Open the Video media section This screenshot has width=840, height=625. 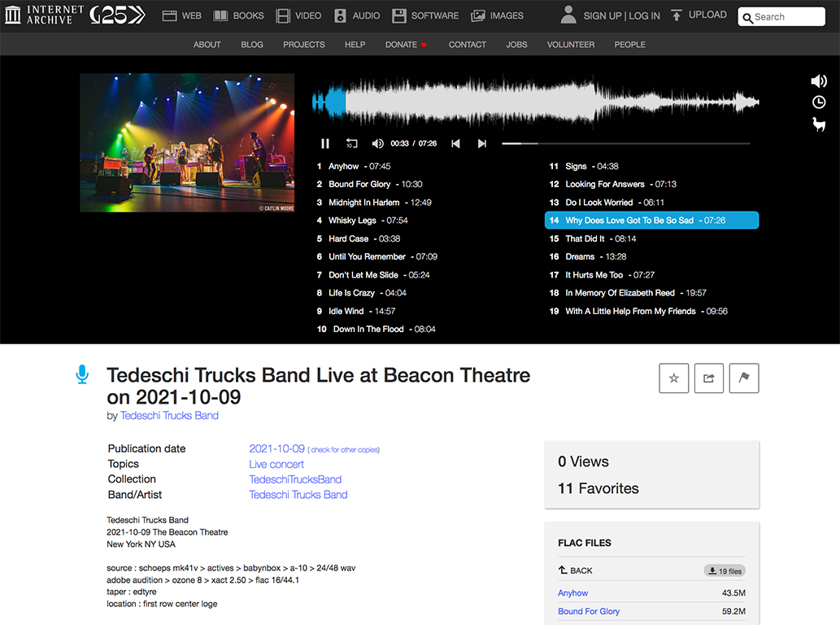click(298, 15)
